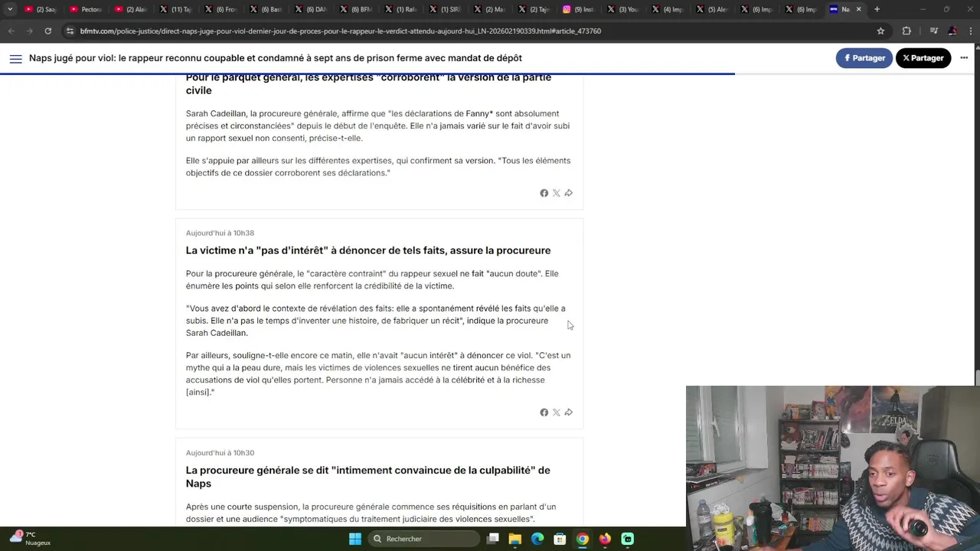Open Firefox from the taskbar
Viewport: 980px width, 551px height.
[x=605, y=539]
